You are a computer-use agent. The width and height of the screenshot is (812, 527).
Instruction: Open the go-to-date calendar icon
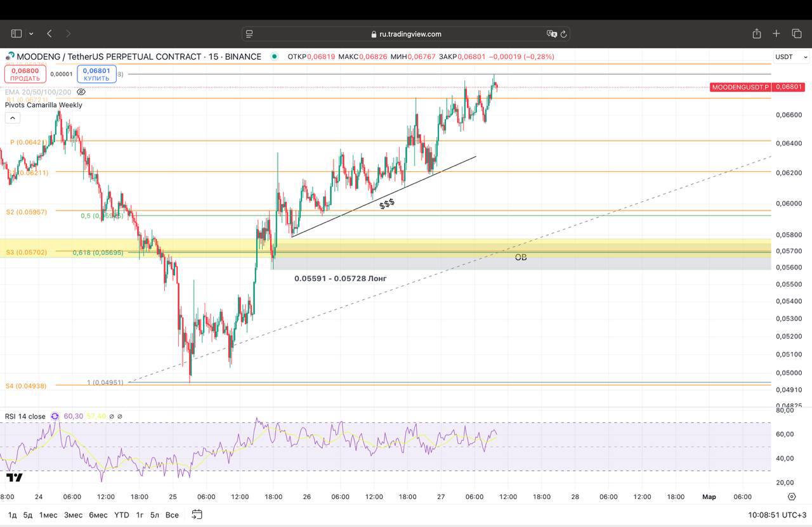pyautogui.click(x=197, y=514)
